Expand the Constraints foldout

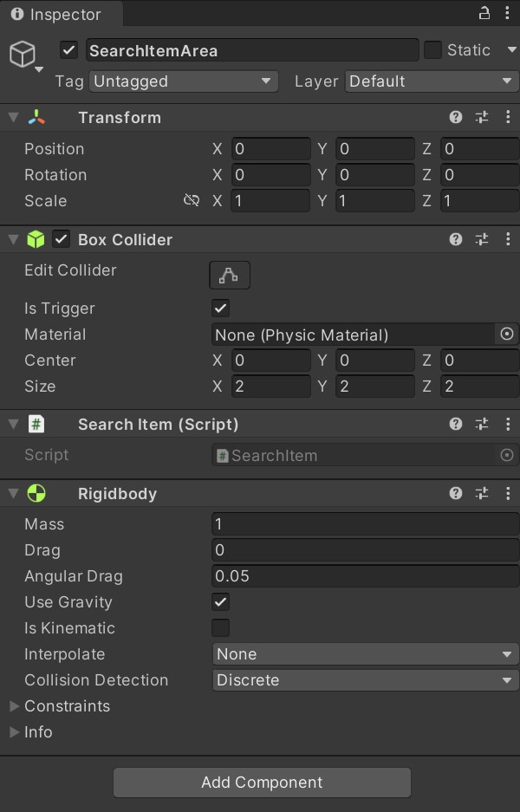[14, 706]
